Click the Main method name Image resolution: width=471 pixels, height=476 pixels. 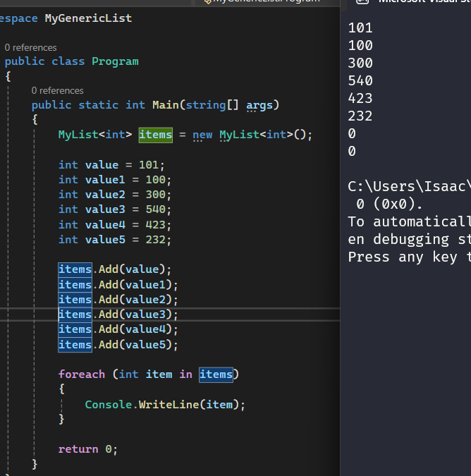click(166, 105)
